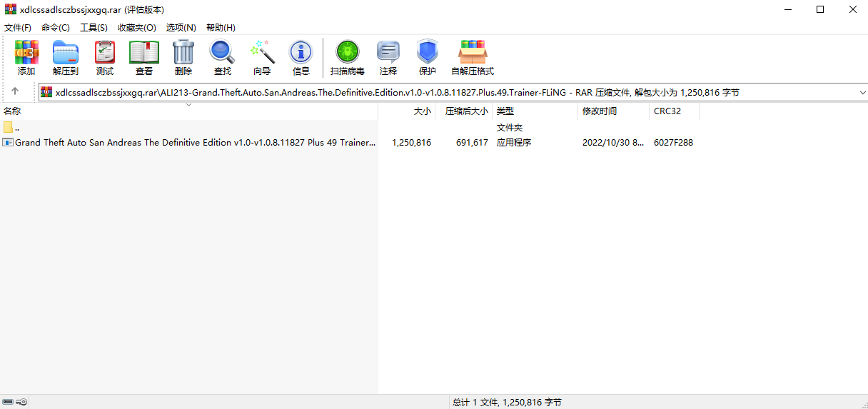Click the parent folder '..' icon
Image resolution: width=868 pixels, height=409 pixels.
[x=8, y=127]
